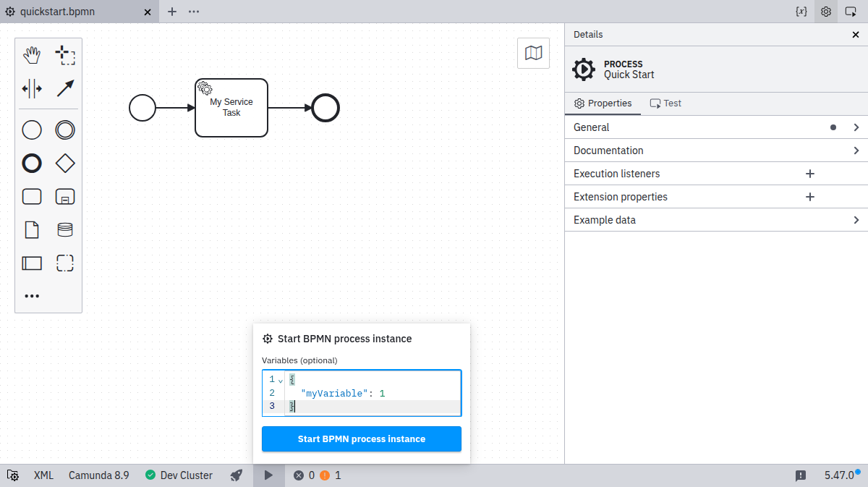Viewport: 868px width, 487px height.
Task: Select the My Service Task element
Action: pos(231,108)
